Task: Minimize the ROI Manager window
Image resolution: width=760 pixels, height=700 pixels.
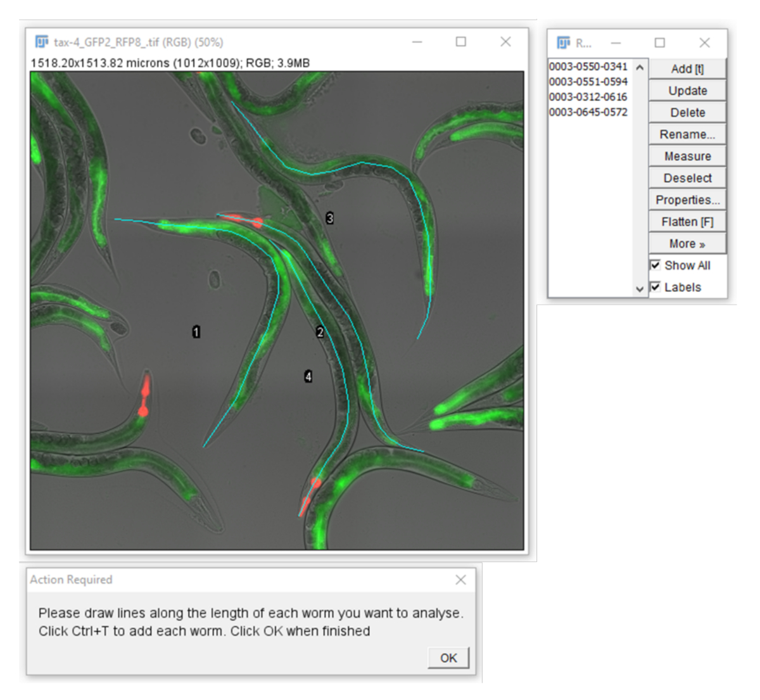Action: (616, 43)
